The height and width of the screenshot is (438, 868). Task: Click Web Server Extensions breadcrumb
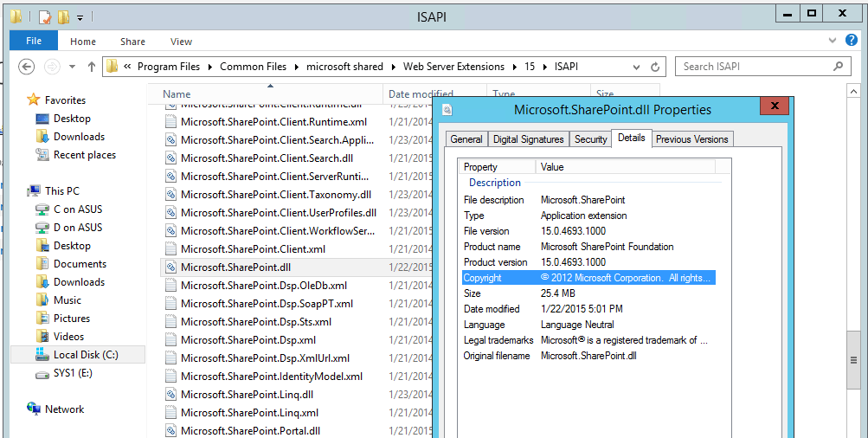coord(454,67)
